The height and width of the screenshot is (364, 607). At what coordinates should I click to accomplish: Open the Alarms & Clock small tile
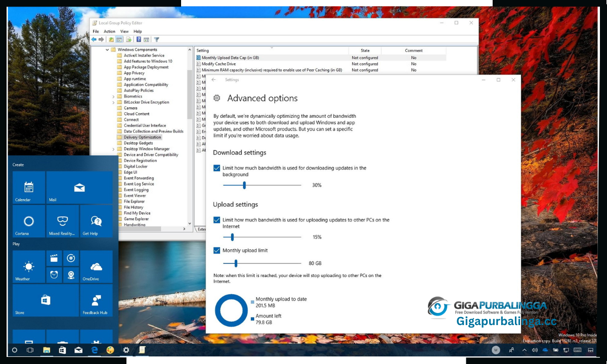(x=54, y=275)
